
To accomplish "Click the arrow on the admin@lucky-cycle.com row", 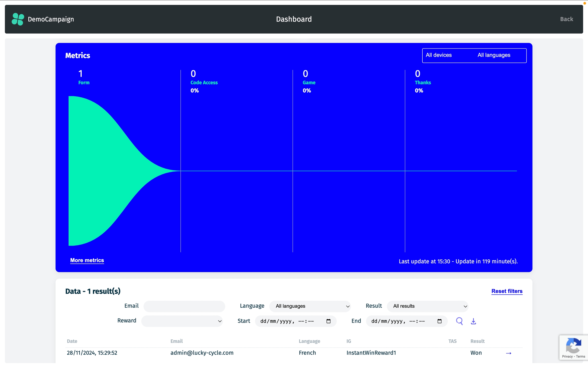I will (509, 353).
